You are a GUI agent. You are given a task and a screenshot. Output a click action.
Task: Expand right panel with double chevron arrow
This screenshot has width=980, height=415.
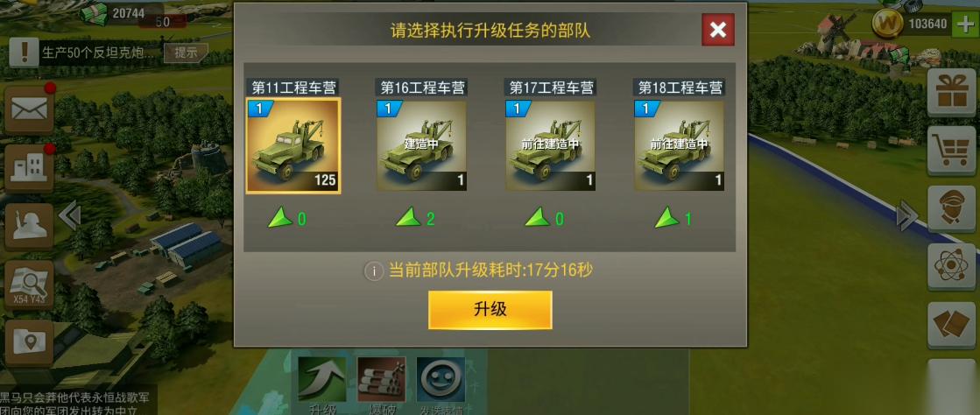[906, 216]
